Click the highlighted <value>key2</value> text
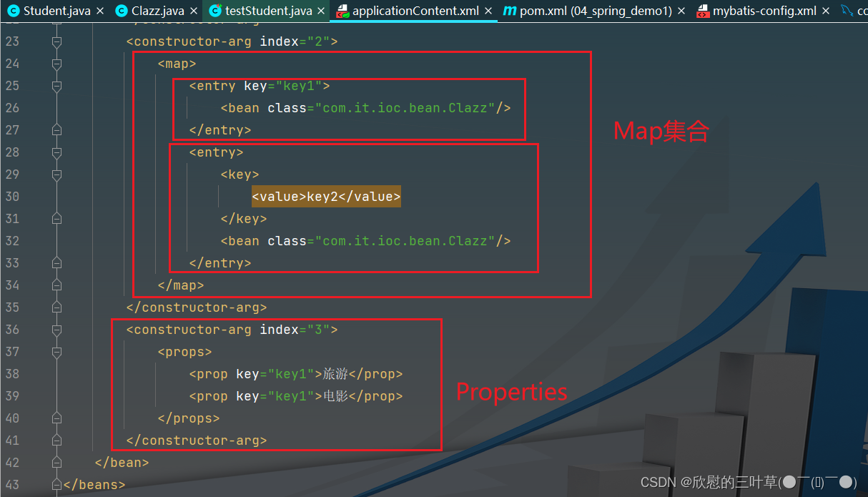 [326, 197]
